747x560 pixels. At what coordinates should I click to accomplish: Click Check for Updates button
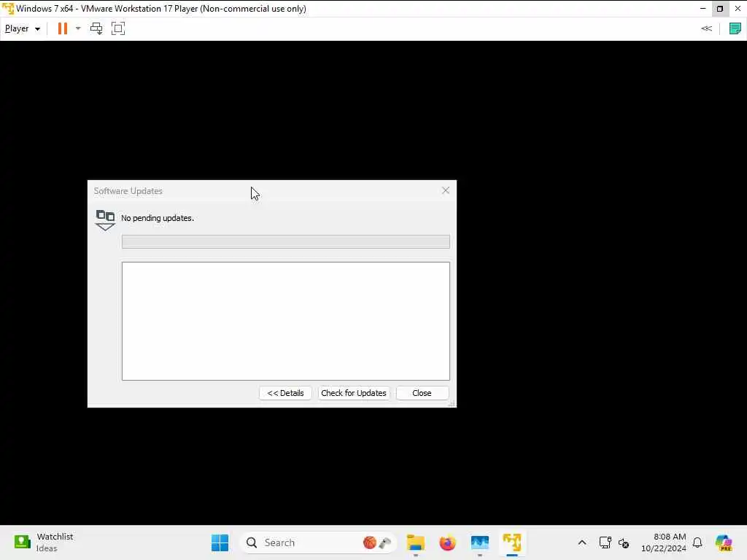pyautogui.click(x=354, y=393)
